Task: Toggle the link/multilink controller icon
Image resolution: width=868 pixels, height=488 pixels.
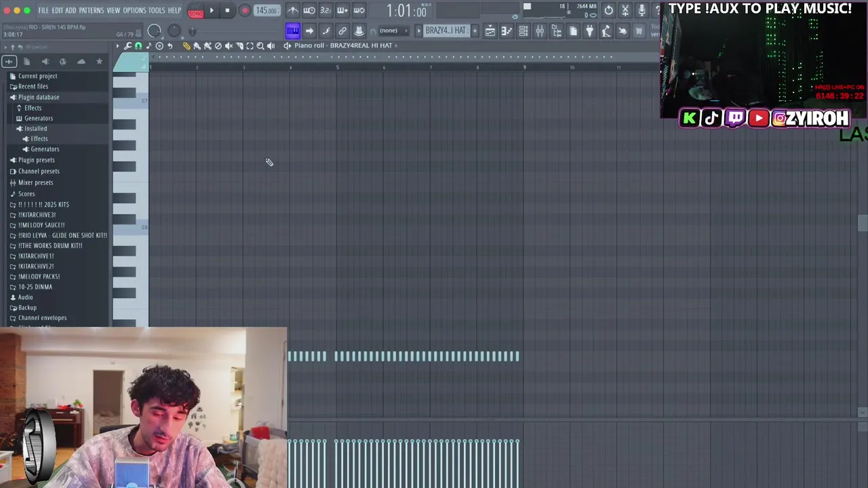Action: (x=342, y=30)
